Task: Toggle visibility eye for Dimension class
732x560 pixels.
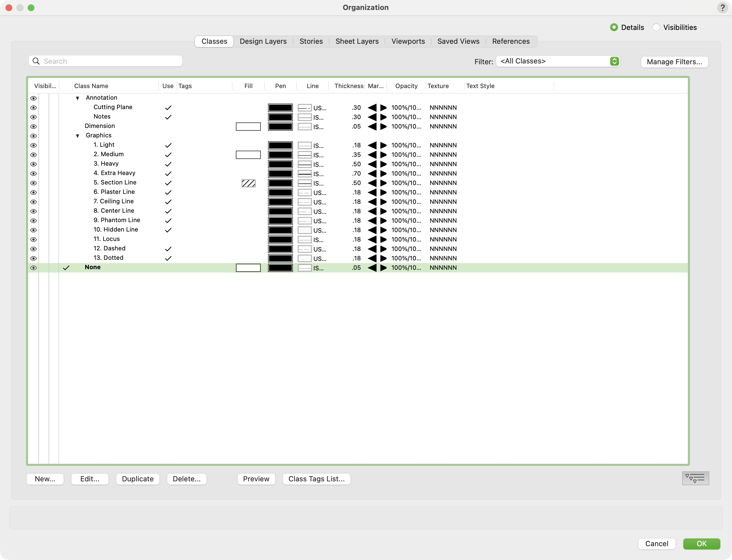Action: point(33,127)
